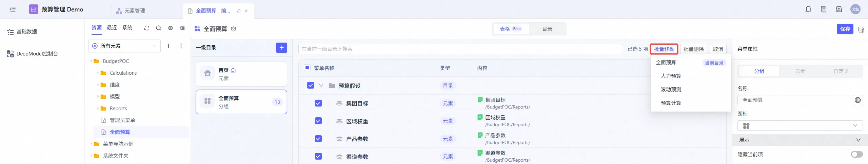Screen dimensions: 868x164
Task: Click the 批量移动 button
Action: [664, 49]
